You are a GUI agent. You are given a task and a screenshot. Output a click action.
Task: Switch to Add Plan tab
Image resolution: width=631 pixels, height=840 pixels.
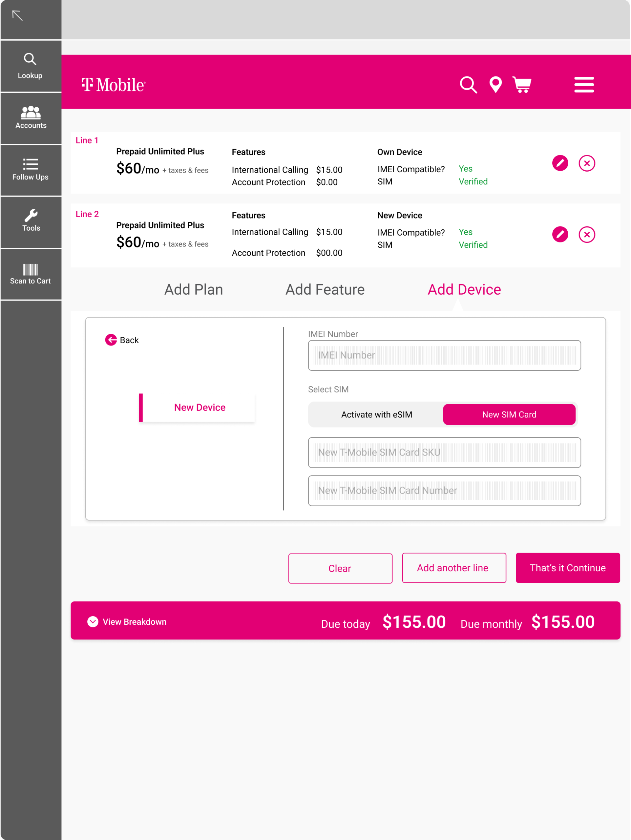click(193, 289)
